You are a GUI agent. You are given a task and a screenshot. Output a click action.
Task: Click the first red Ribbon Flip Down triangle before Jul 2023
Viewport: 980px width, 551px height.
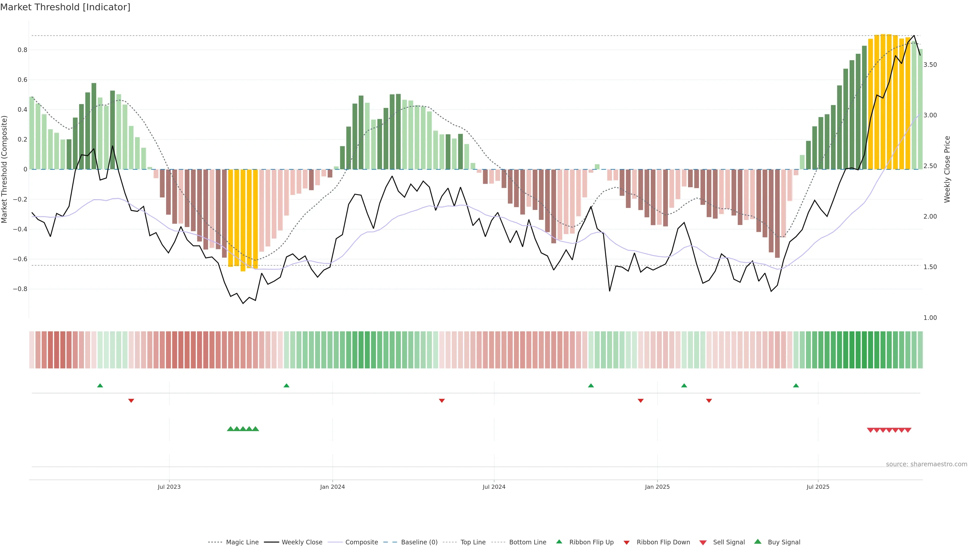[131, 400]
